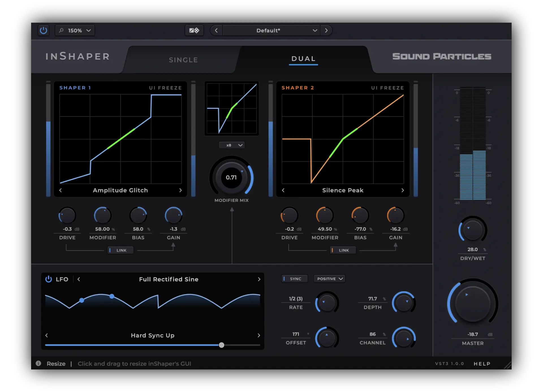
Task: Go to previous preset arrow
Action: pyautogui.click(x=216, y=30)
